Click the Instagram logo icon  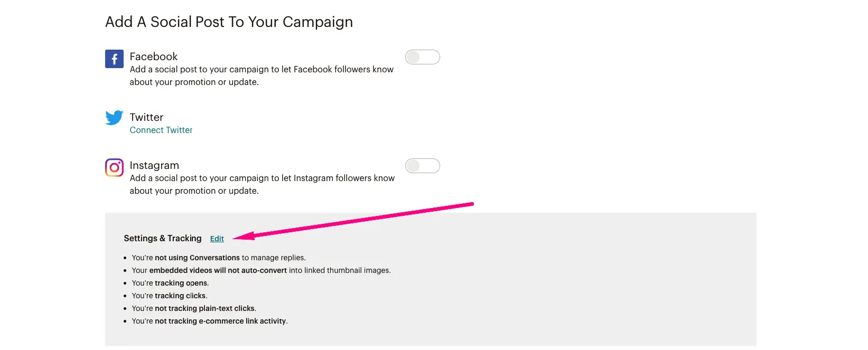pyautogui.click(x=114, y=168)
